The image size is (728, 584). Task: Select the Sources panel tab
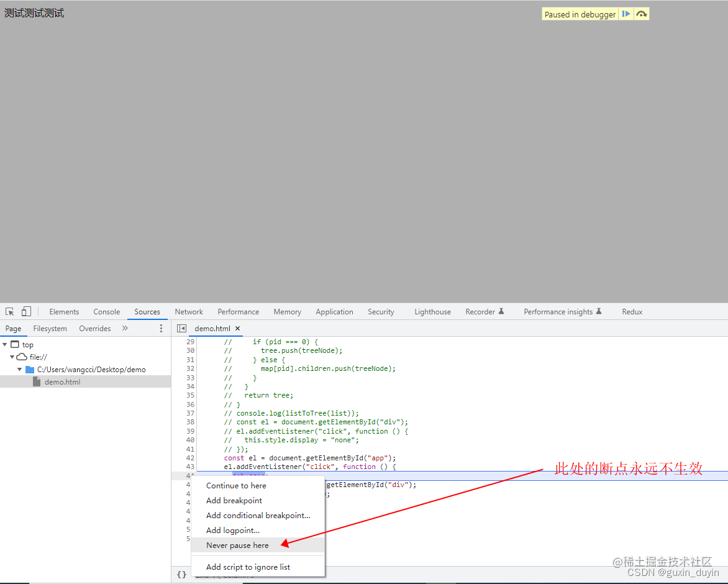click(147, 311)
